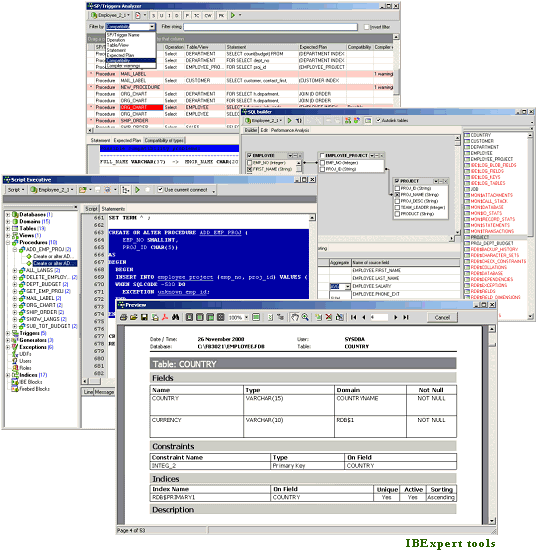Click the Open folder icon in Preview toolbar
536x552 pixels.
pyautogui.click(x=133, y=318)
